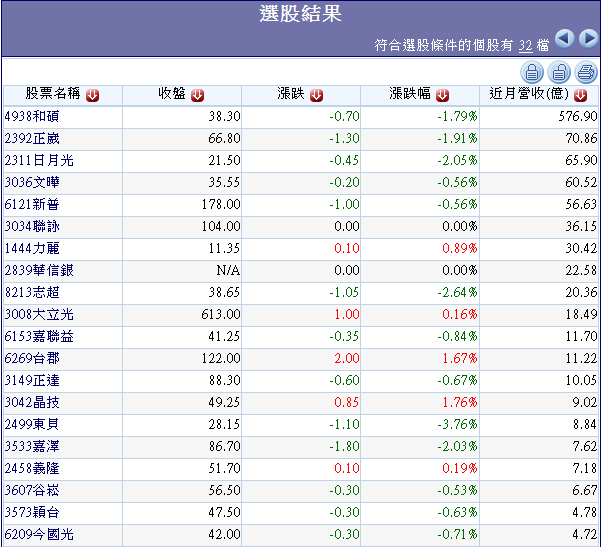Open stock 2392正崴

[x=32, y=138]
